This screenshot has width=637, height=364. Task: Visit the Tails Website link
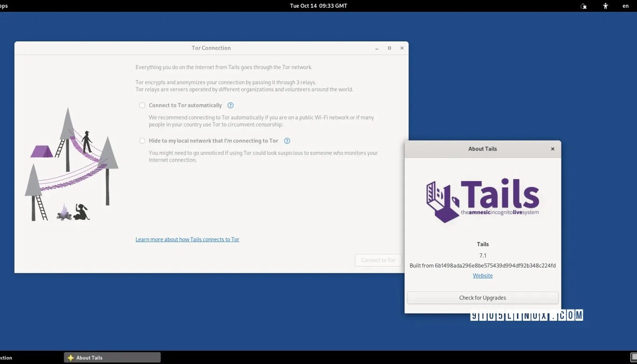[x=482, y=275]
